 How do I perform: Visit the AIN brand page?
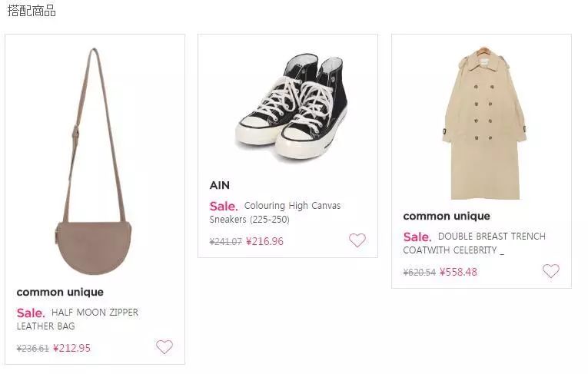click(x=220, y=185)
